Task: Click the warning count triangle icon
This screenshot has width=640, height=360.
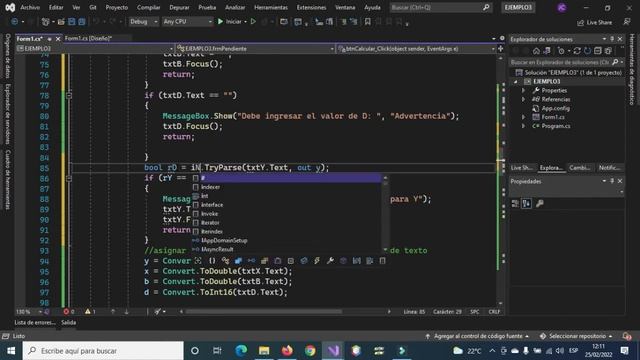Action: tap(88, 311)
